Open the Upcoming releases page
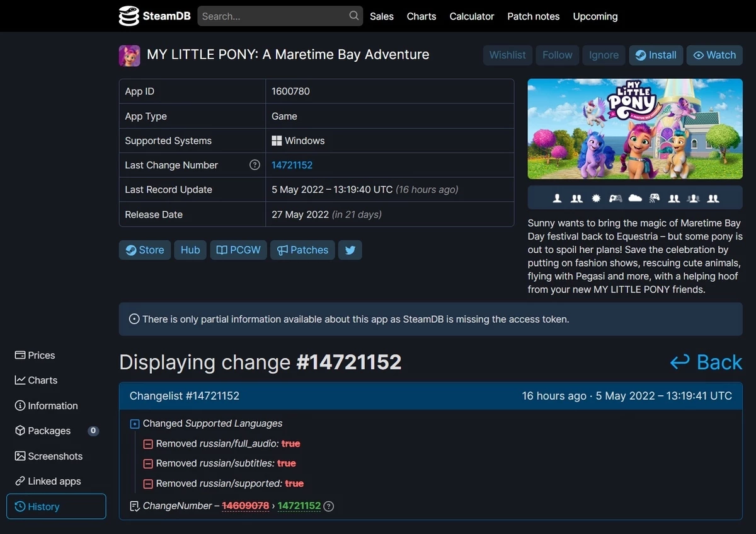Screen dimensions: 756x534 click(x=595, y=16)
